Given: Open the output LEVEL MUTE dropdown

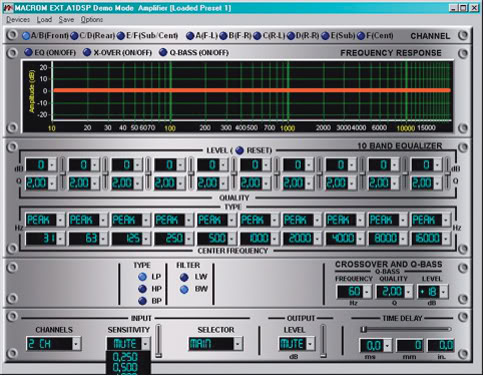Looking at the screenshot, I should [310, 344].
